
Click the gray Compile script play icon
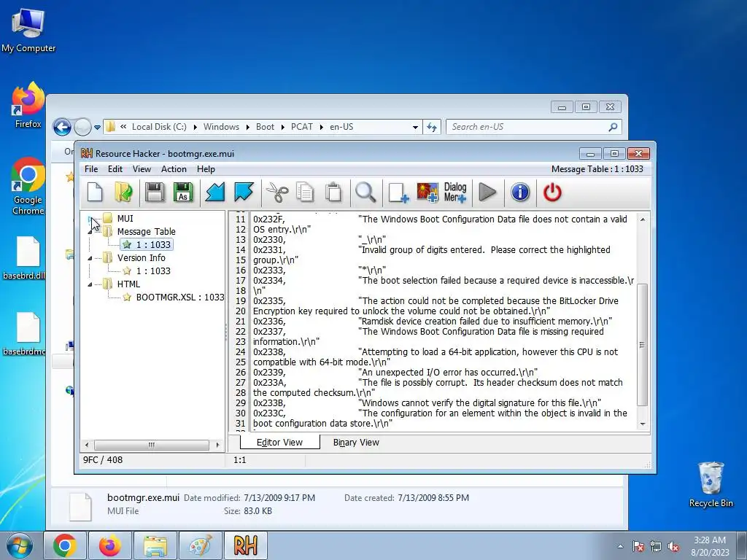pyautogui.click(x=487, y=192)
